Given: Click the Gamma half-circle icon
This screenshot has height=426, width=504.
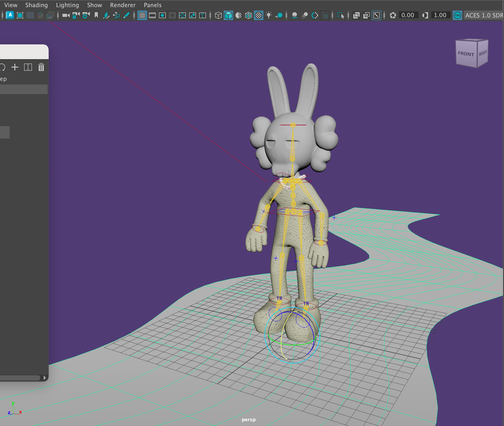Looking at the screenshot, I should tap(425, 15).
